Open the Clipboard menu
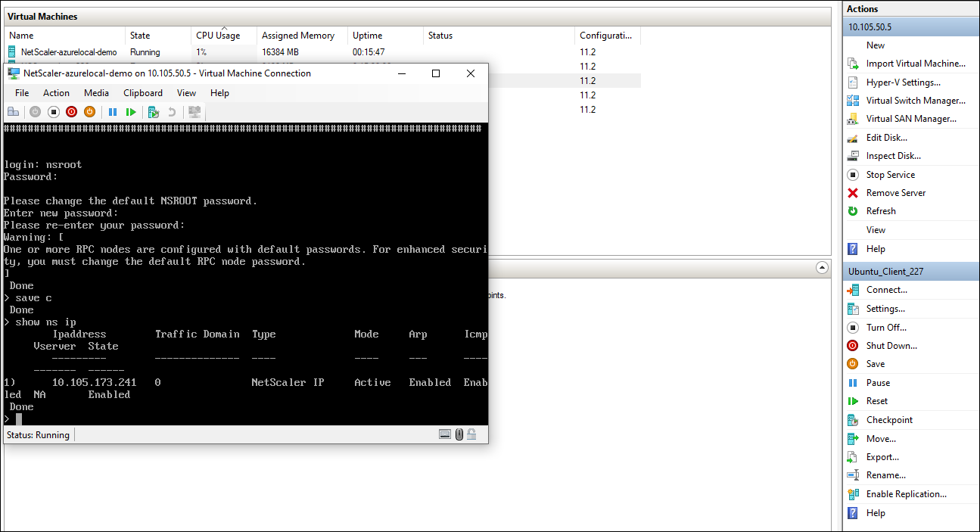This screenshot has width=980, height=532. (142, 92)
